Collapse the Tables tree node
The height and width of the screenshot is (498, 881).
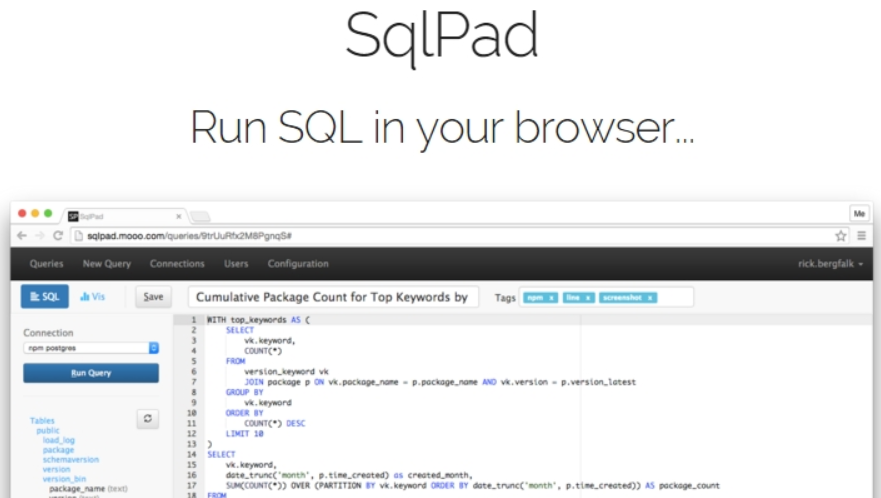(42, 420)
